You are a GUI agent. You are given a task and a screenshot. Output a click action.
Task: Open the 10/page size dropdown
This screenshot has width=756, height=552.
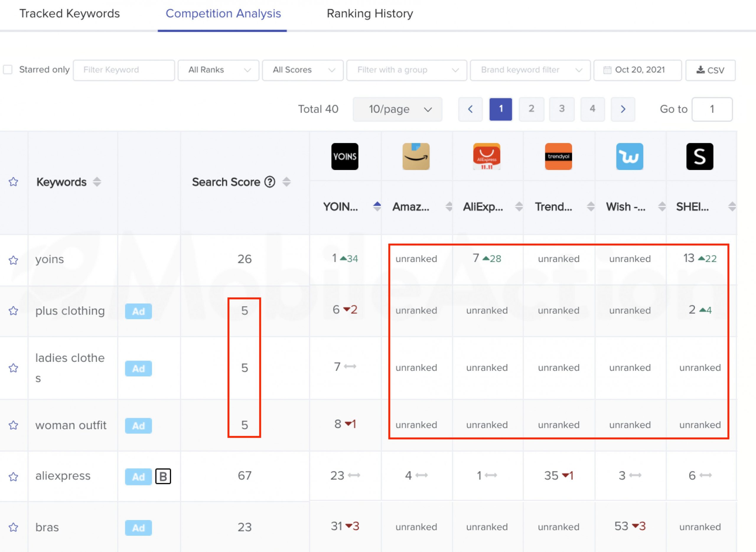(x=397, y=109)
